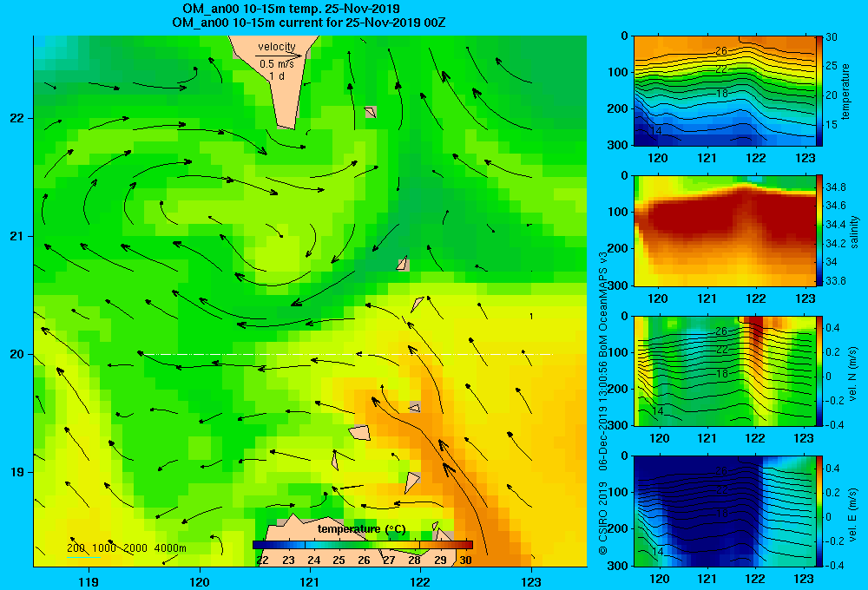This screenshot has height=590, width=868.
Task: Click the vel. E vertical colorbar
Action: click(819, 511)
